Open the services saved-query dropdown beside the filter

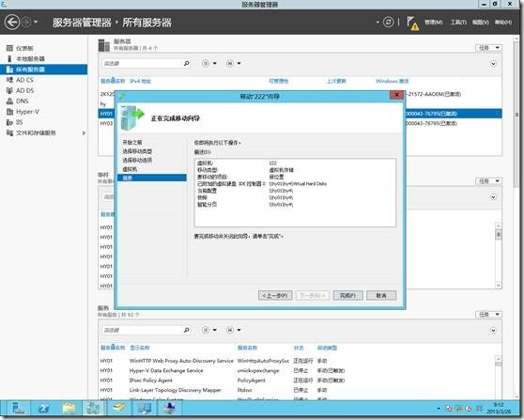click(234, 330)
